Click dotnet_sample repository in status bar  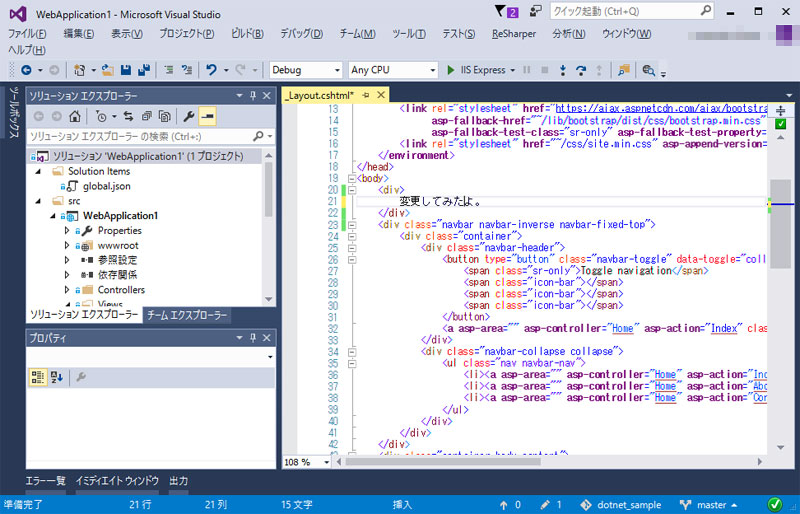click(620, 505)
